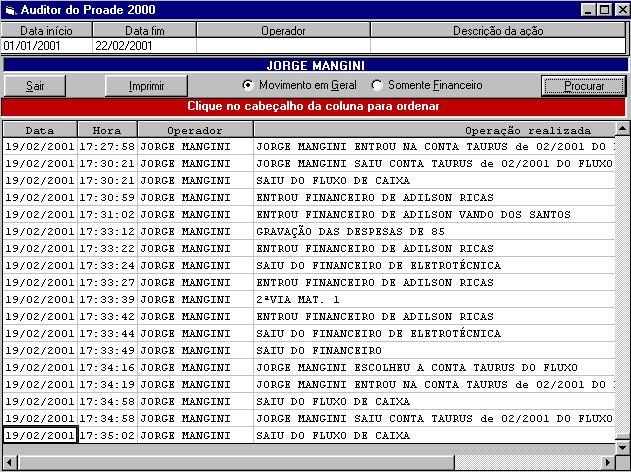Screen dimensions: 631x472
Task: Click the Data início field 01/01/2001
Action: [46, 45]
